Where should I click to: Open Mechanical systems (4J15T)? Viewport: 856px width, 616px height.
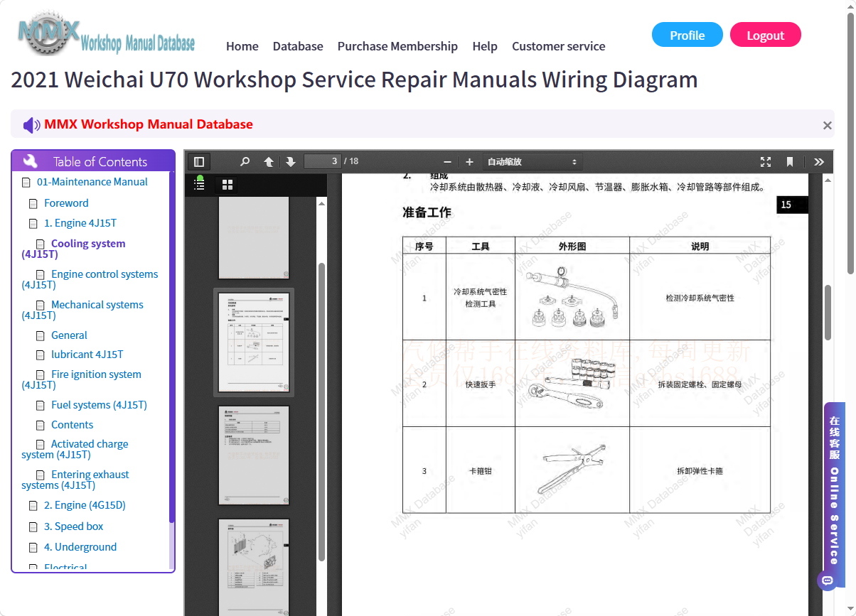coord(83,310)
